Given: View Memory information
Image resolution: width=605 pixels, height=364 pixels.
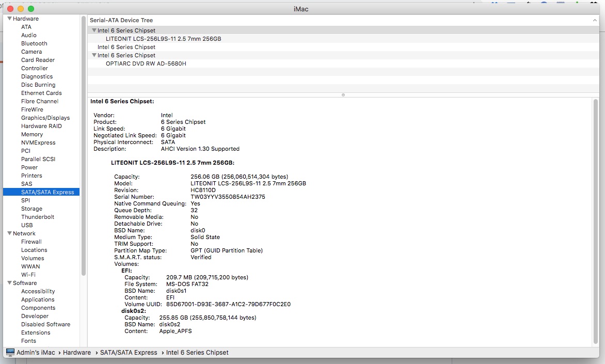Looking at the screenshot, I should click(x=32, y=134).
